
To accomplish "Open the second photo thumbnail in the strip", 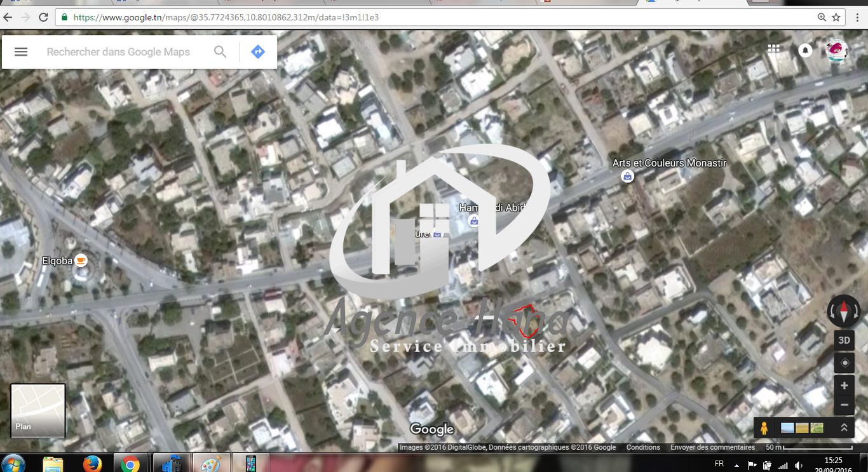I will [802, 428].
